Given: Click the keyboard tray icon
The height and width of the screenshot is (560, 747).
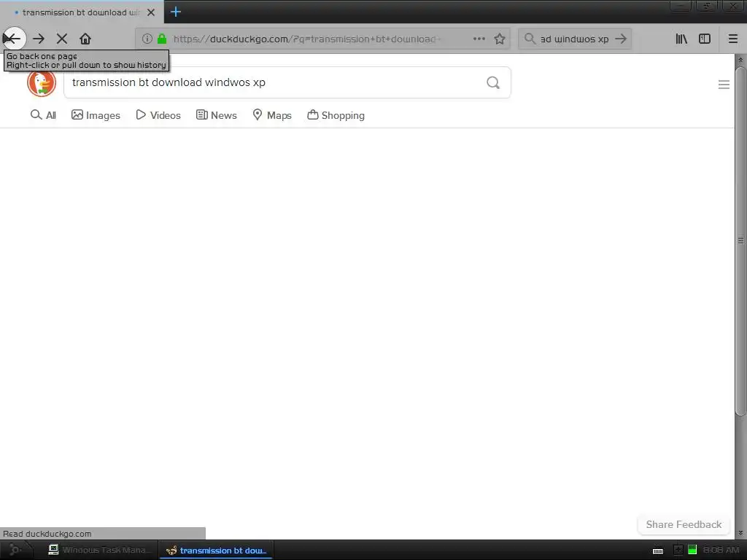Looking at the screenshot, I should pyautogui.click(x=658, y=551).
